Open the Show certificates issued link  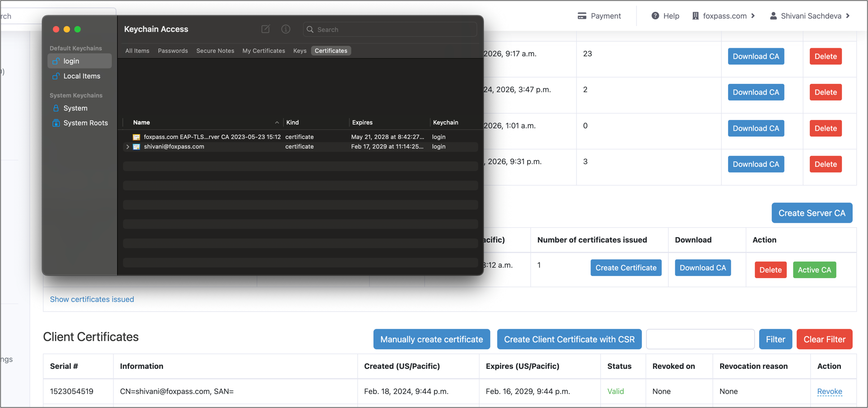92,299
